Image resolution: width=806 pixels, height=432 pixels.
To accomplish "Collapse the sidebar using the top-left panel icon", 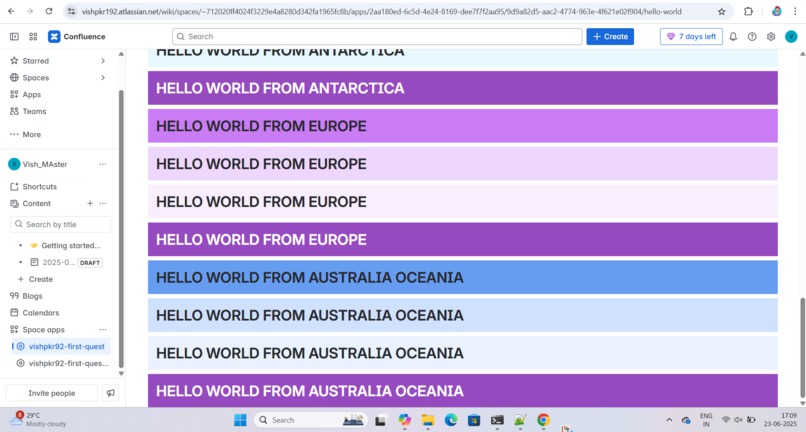I will 14,37.
